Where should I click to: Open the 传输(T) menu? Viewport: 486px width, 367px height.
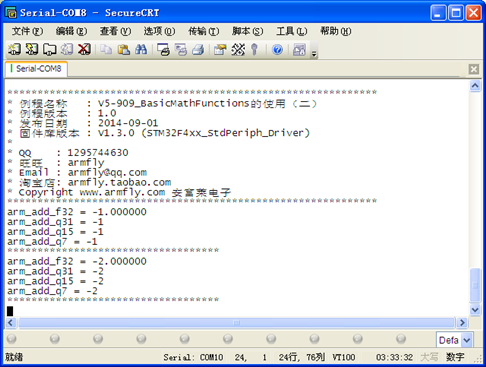(x=203, y=31)
